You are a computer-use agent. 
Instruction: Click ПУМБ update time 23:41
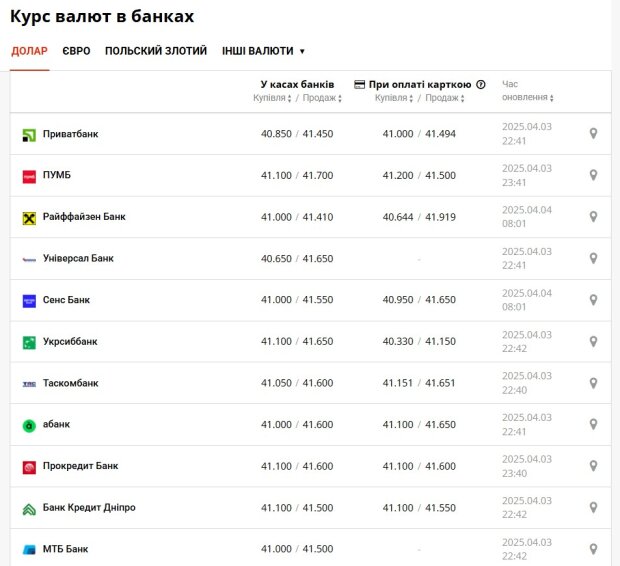[x=514, y=182]
